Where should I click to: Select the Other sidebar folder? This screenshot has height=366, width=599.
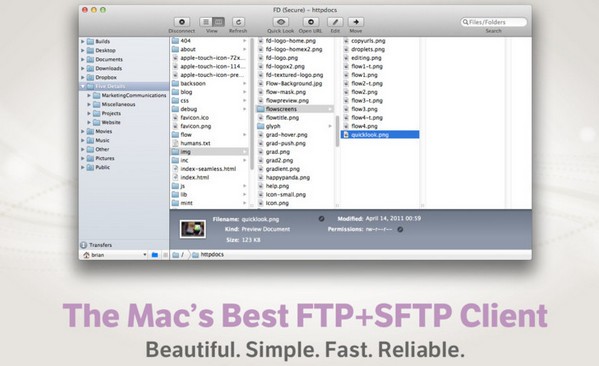point(102,149)
